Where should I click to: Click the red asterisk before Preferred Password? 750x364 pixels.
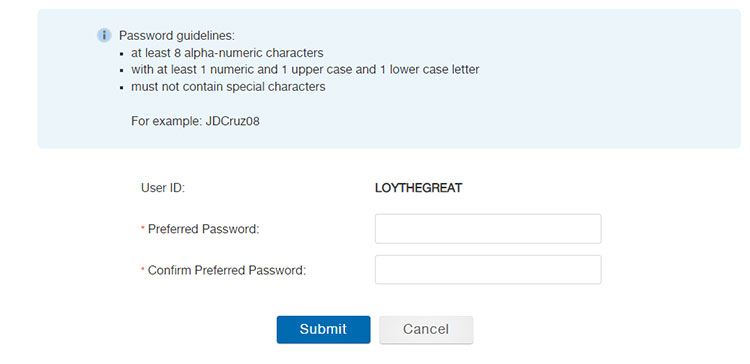(143, 228)
